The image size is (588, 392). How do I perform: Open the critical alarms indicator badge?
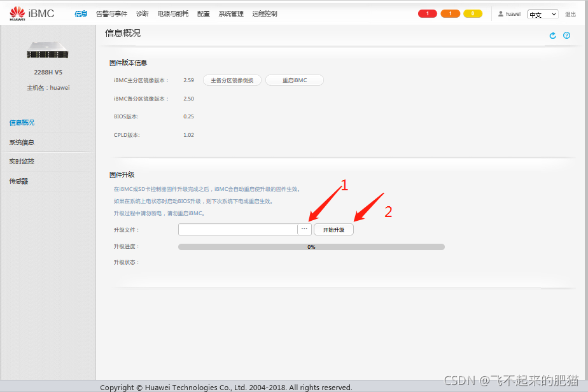tap(427, 13)
